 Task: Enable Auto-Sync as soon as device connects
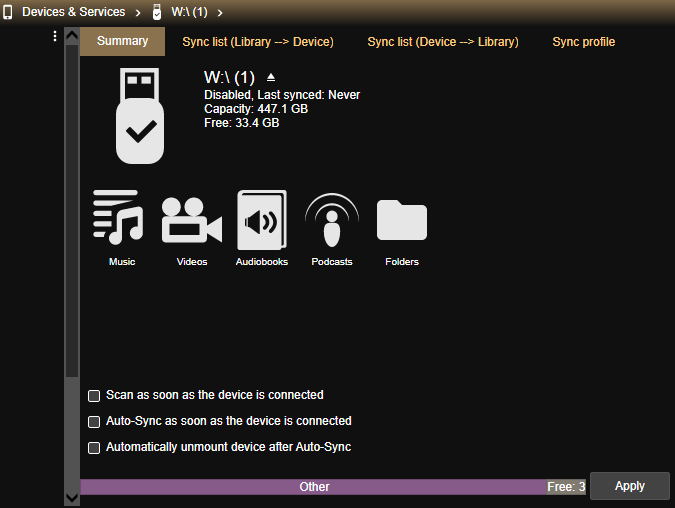(x=95, y=422)
